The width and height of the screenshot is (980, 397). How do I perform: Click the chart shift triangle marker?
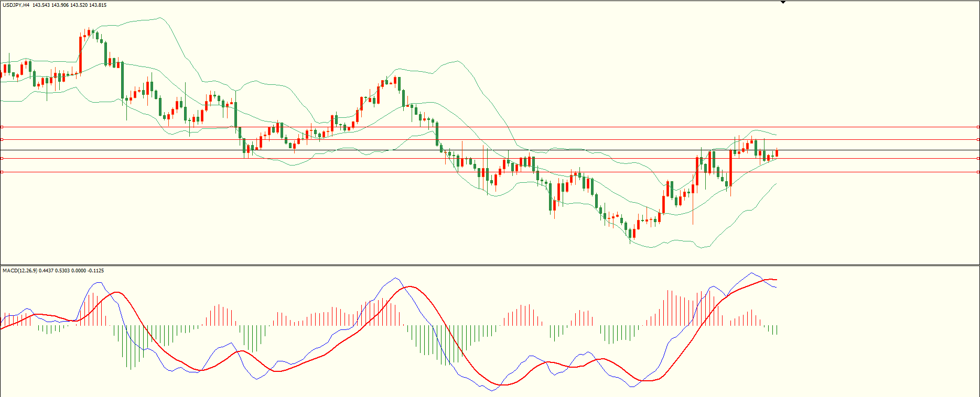pyautogui.click(x=783, y=2)
